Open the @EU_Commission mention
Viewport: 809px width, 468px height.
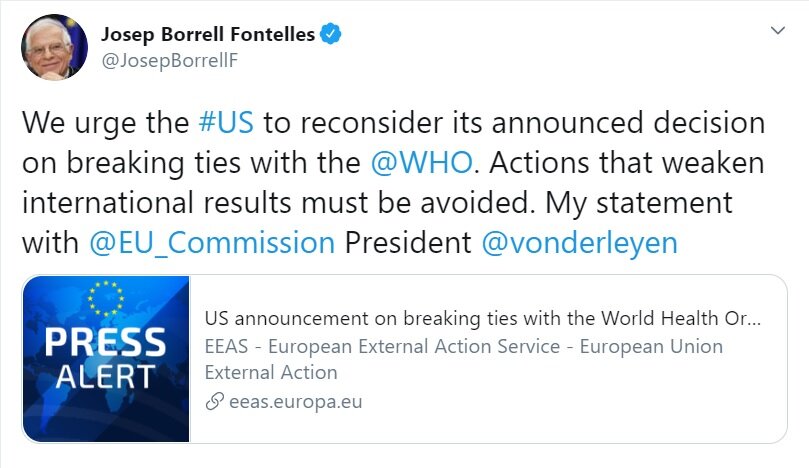(212, 243)
